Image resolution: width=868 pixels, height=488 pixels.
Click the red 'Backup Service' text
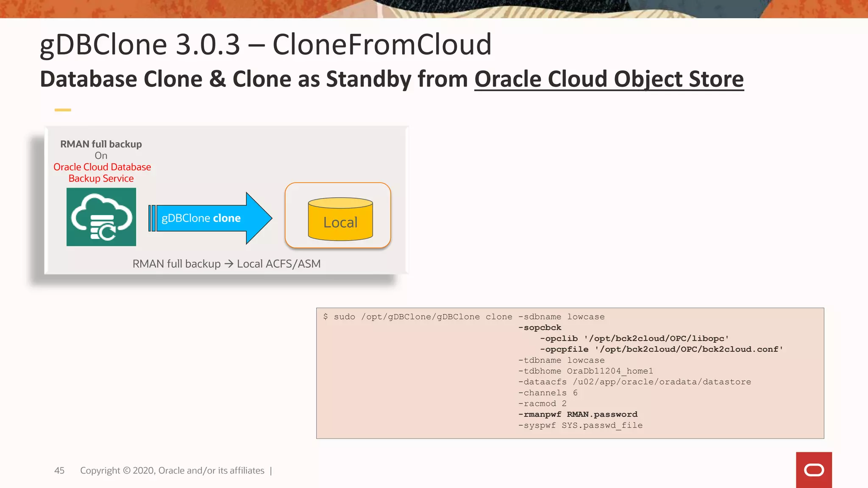coord(101,178)
